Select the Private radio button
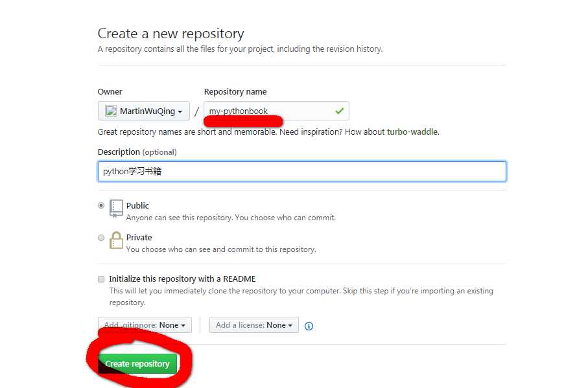This screenshot has height=388, width=588. pyautogui.click(x=101, y=238)
